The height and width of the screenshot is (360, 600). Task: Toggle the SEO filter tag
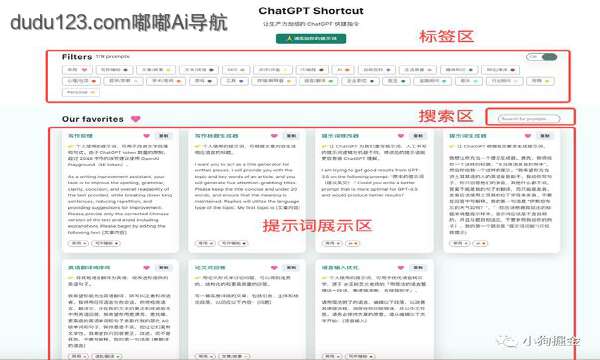pyautogui.click(x=236, y=70)
